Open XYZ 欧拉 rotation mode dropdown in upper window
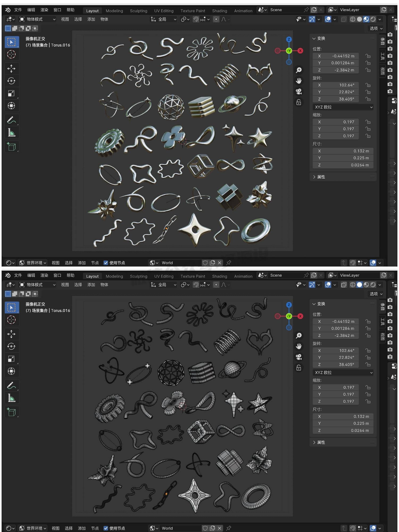This screenshot has width=399, height=532. click(343, 107)
